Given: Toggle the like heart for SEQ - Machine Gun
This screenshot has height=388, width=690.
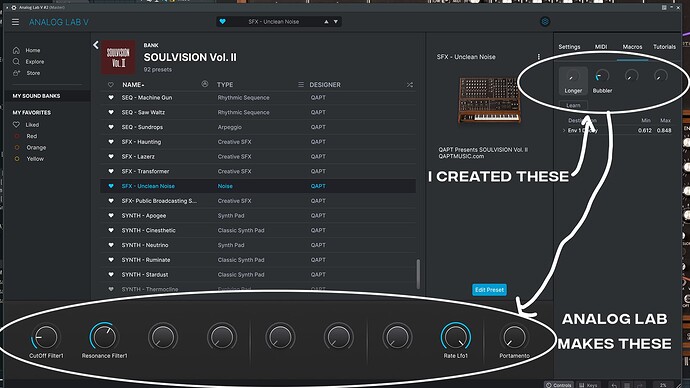Looking at the screenshot, I should (111, 98).
